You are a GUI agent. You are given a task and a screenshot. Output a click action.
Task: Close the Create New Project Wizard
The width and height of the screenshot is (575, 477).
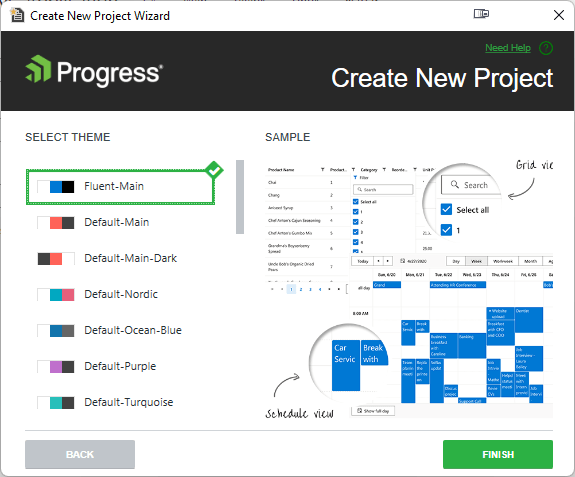(558, 15)
